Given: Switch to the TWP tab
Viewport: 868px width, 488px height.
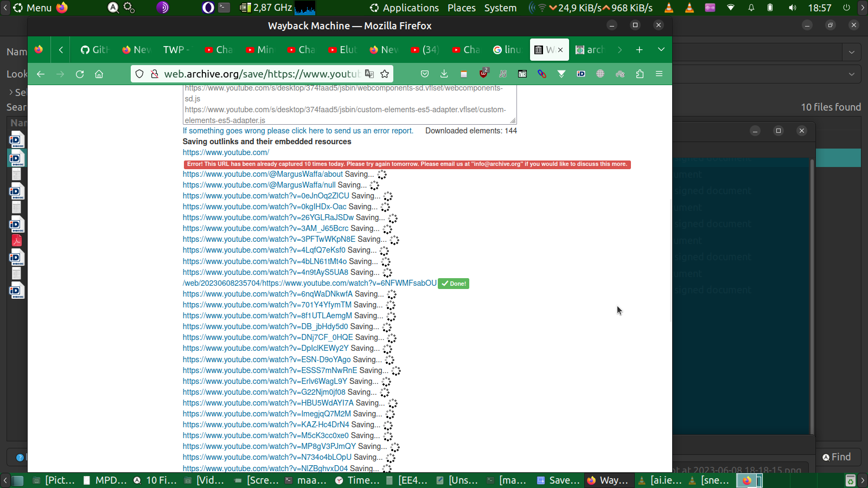Looking at the screenshot, I should (176, 50).
